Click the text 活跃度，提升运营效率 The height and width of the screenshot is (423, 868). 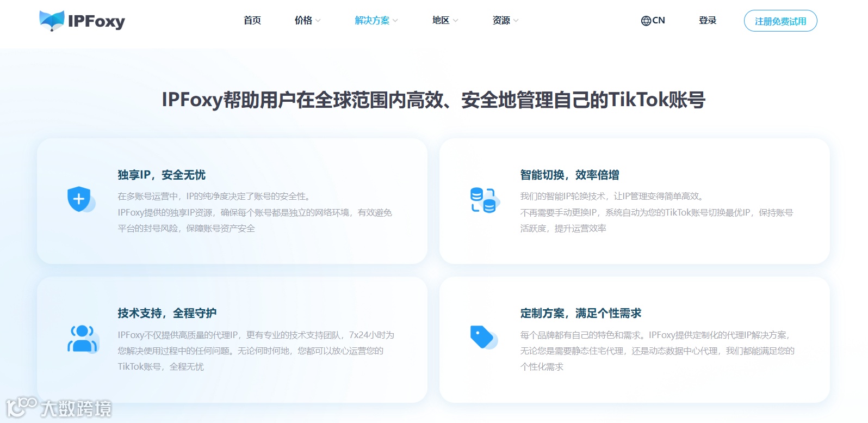coord(563,228)
